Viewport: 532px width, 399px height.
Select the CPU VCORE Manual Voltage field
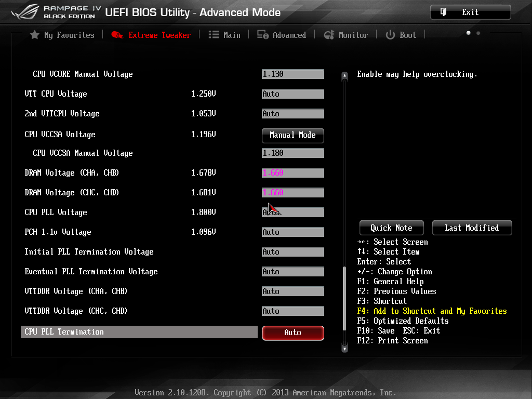[x=292, y=74]
